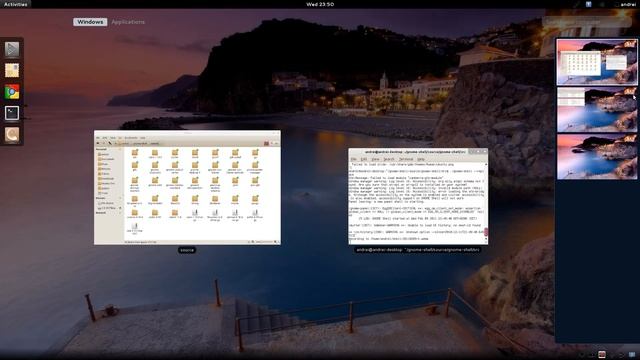Launch the media player from the dash
Screen dimensions: 640x360
pyautogui.click(x=12, y=49)
